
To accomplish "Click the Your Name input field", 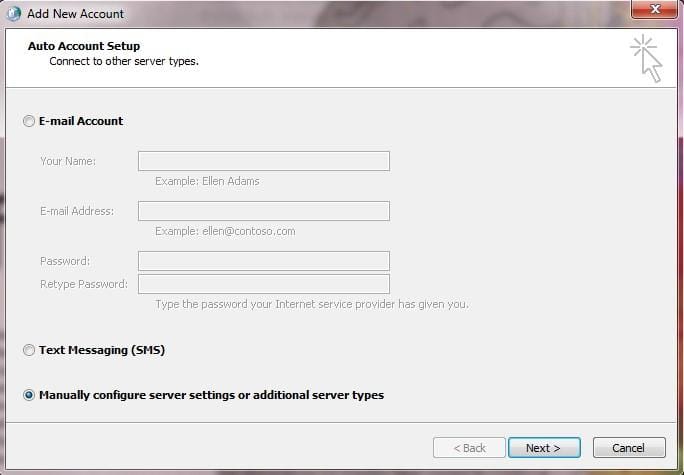I will click(263, 161).
